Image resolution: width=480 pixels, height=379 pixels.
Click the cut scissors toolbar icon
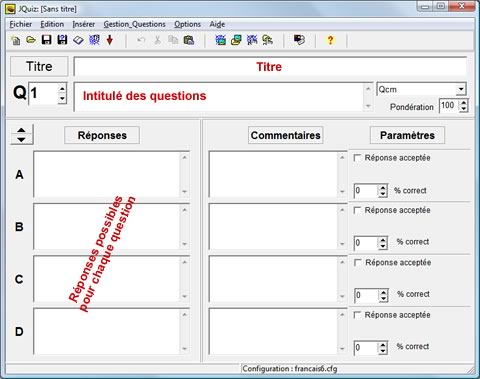[157, 40]
